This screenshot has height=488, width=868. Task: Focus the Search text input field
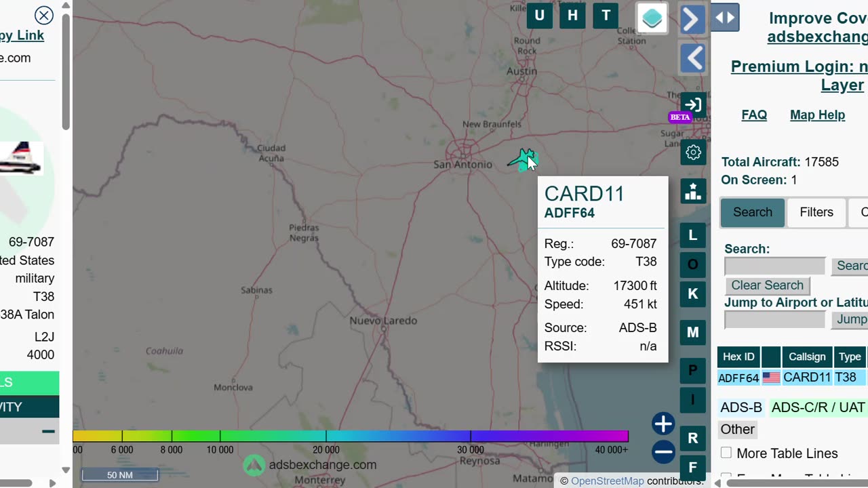pos(775,266)
